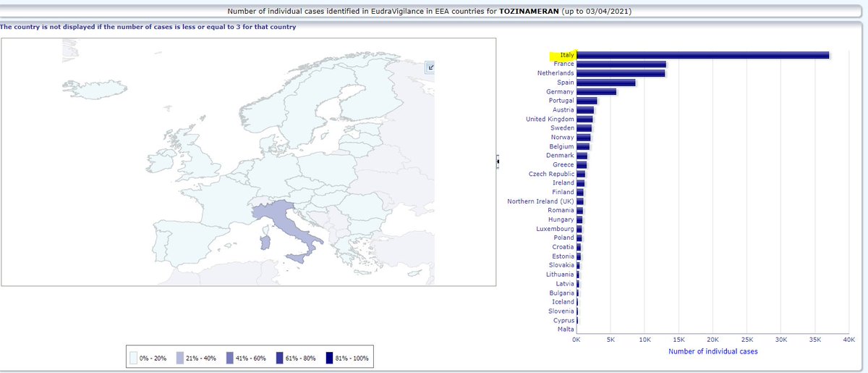Screen dimensions: 868x373
Task: Select the 21% - 40% legend color swatch
Action: 181,358
